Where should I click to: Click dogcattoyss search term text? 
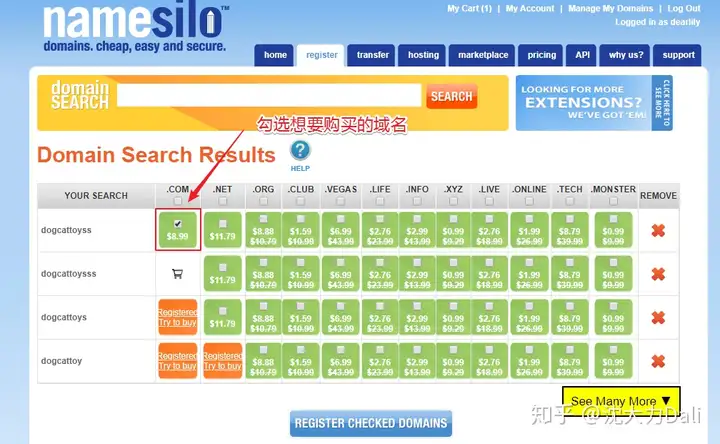click(66, 230)
